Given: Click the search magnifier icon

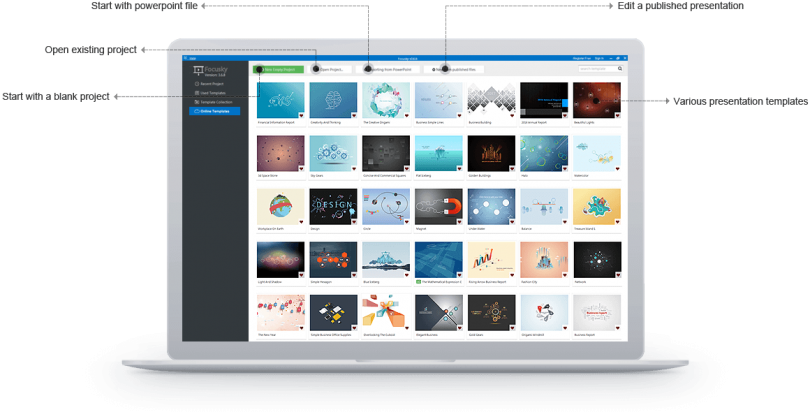Looking at the screenshot, I should click(620, 69).
